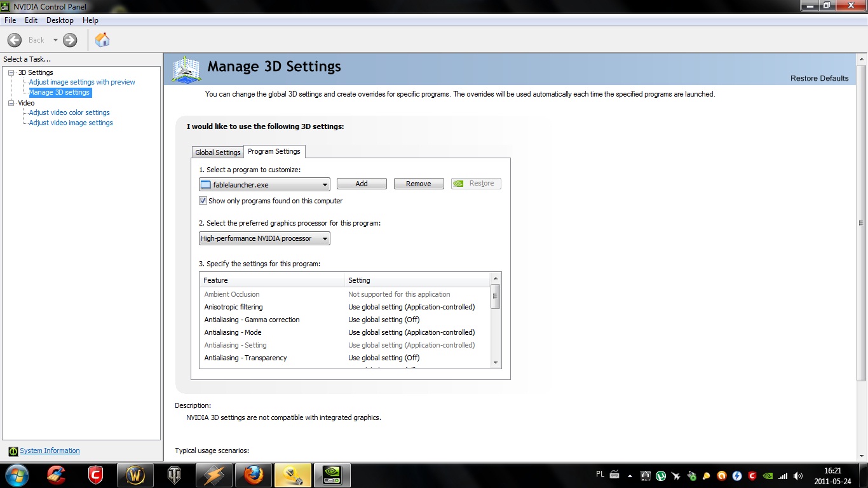Open the Desktop menu
Screen dimensions: 868x488
60,20
